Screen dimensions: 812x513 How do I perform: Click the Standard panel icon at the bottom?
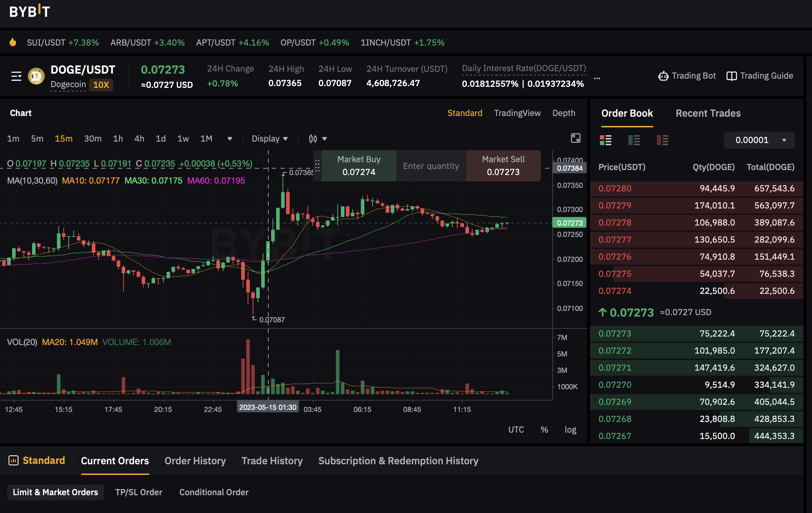[x=14, y=460]
